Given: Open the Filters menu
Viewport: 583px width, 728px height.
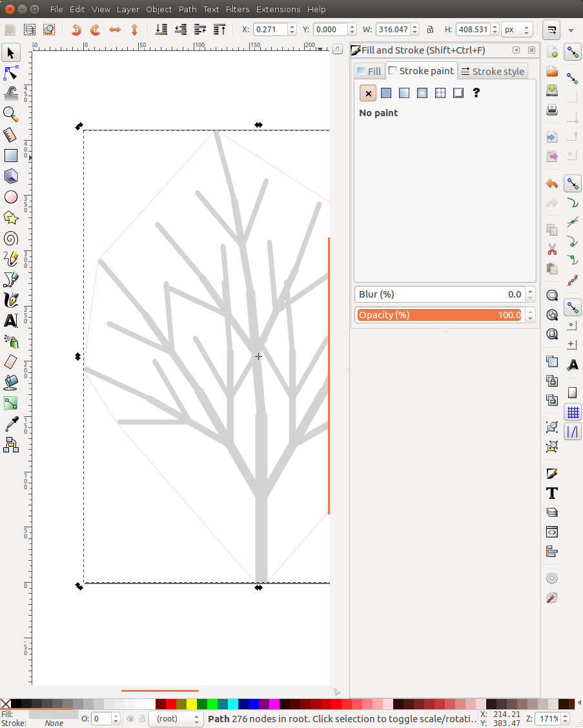Looking at the screenshot, I should click(x=237, y=9).
